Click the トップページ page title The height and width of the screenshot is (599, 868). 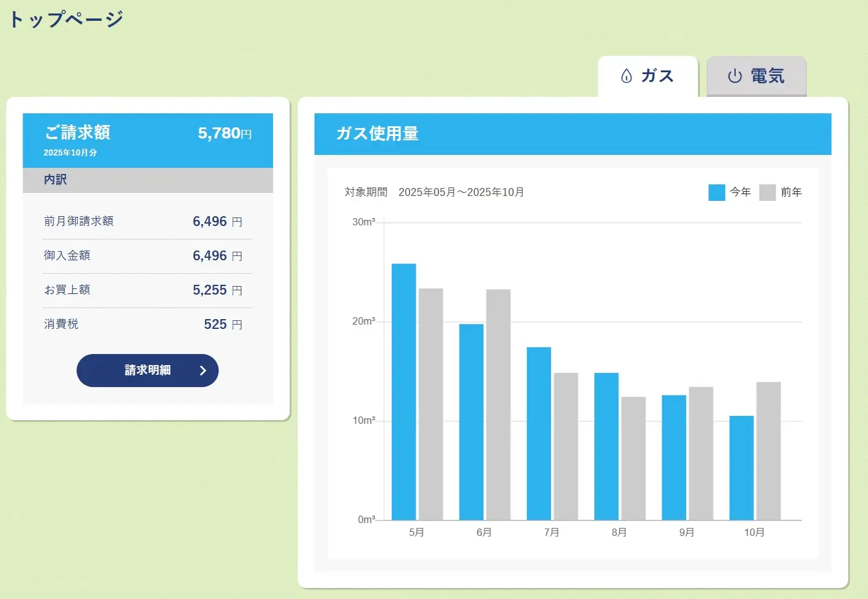[x=66, y=19]
